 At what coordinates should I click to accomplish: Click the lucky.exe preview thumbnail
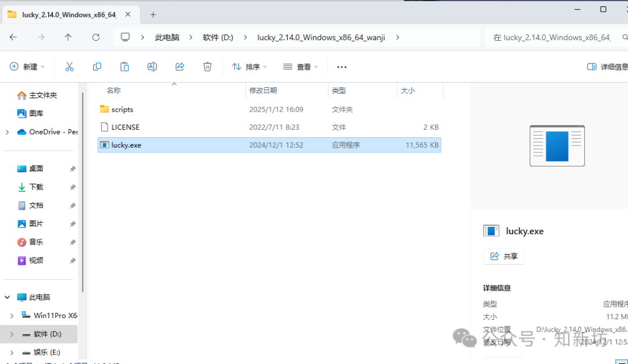pos(557,146)
